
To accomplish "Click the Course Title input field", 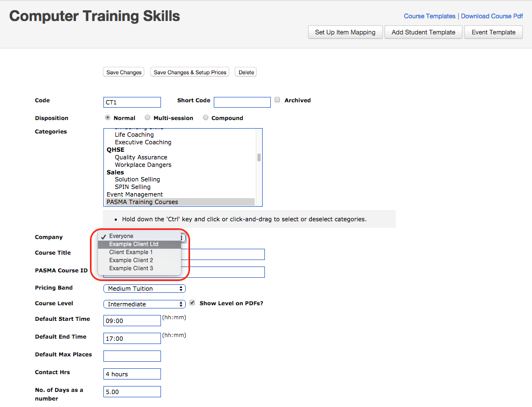I will click(223, 254).
